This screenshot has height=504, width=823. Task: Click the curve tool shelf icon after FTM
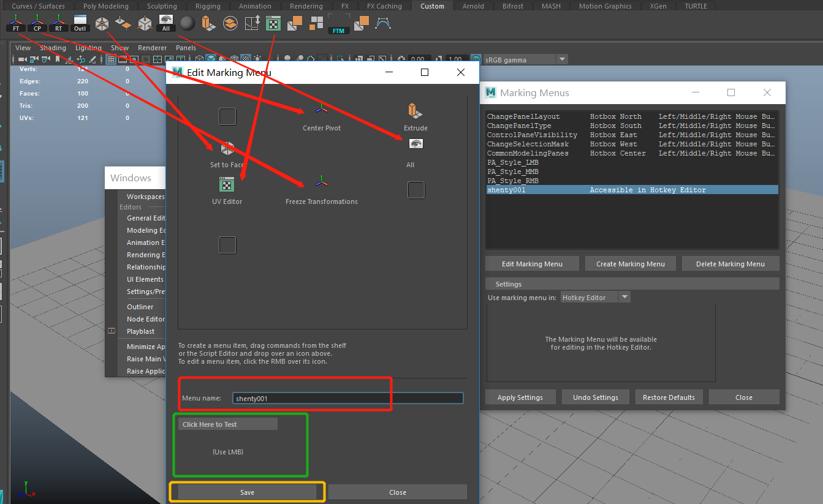point(382,23)
